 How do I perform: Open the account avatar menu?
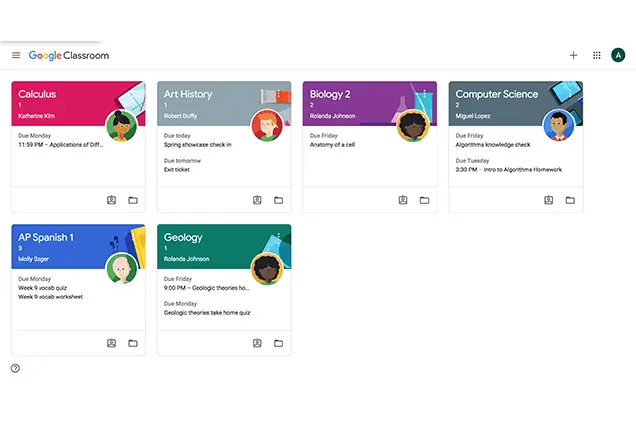tap(618, 56)
